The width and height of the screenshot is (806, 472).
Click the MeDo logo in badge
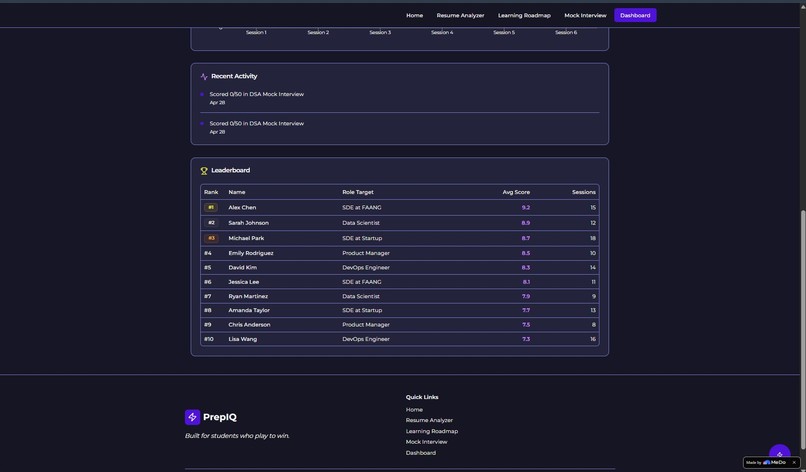point(774,462)
